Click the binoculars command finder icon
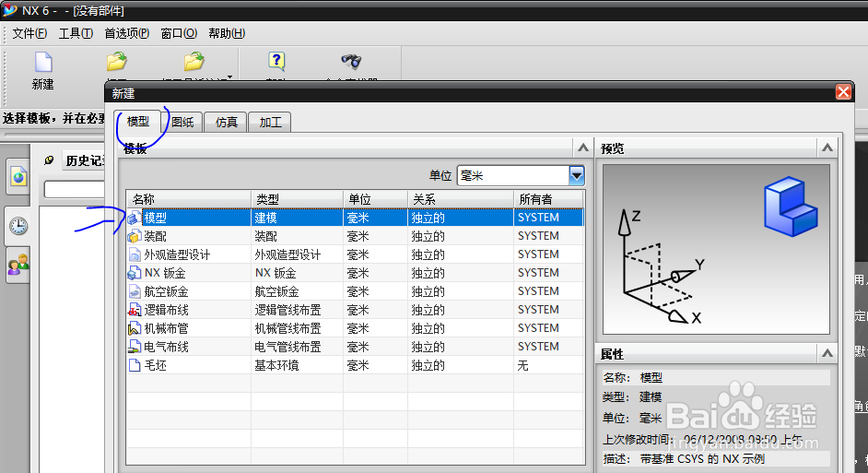The image size is (868, 473). [351, 60]
